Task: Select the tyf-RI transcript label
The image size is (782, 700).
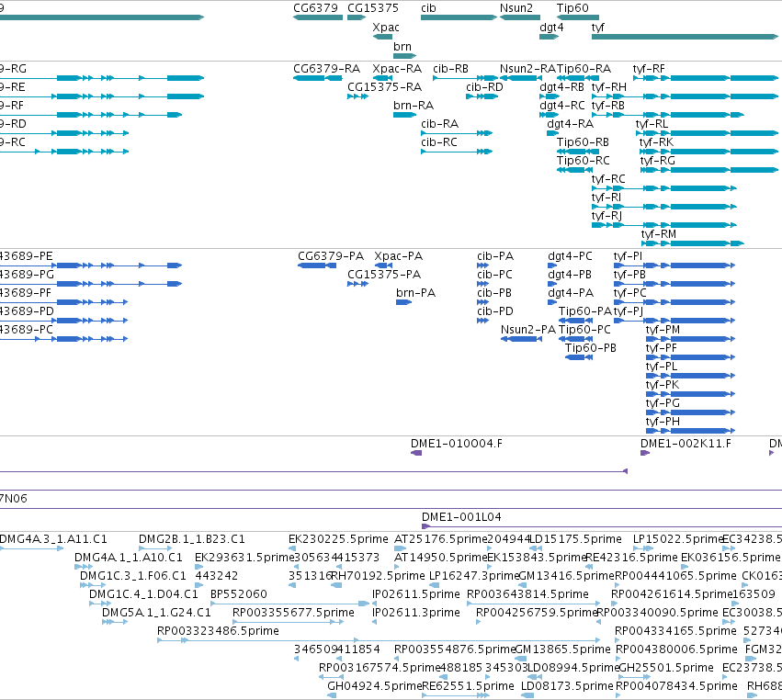Action: coord(606,198)
